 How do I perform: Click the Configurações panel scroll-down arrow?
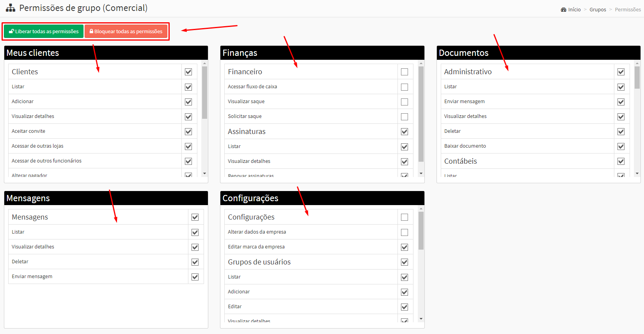pos(421,319)
